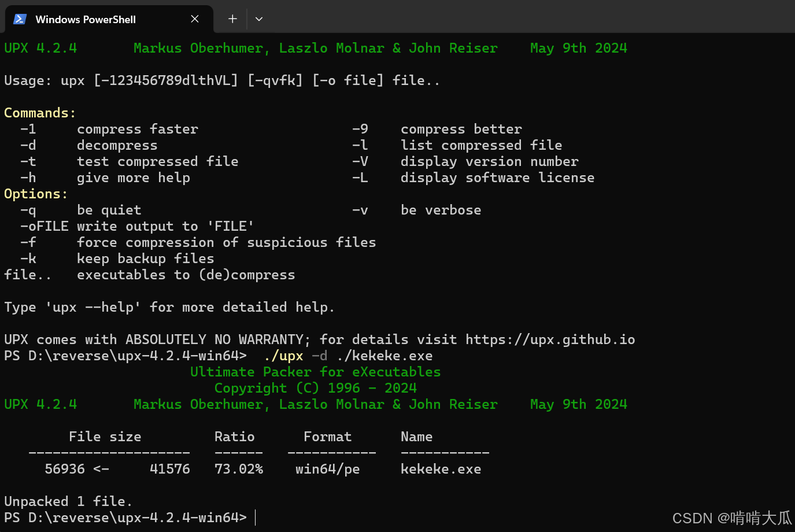Click the 'File size' column header

tap(105, 437)
